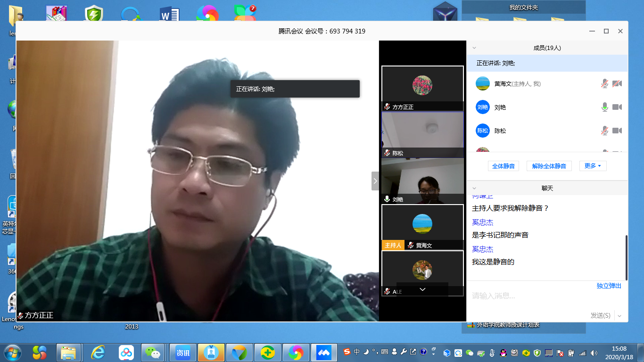Click 陈松's blue avatar in member list
The height and width of the screenshot is (362, 644).
[x=482, y=131]
